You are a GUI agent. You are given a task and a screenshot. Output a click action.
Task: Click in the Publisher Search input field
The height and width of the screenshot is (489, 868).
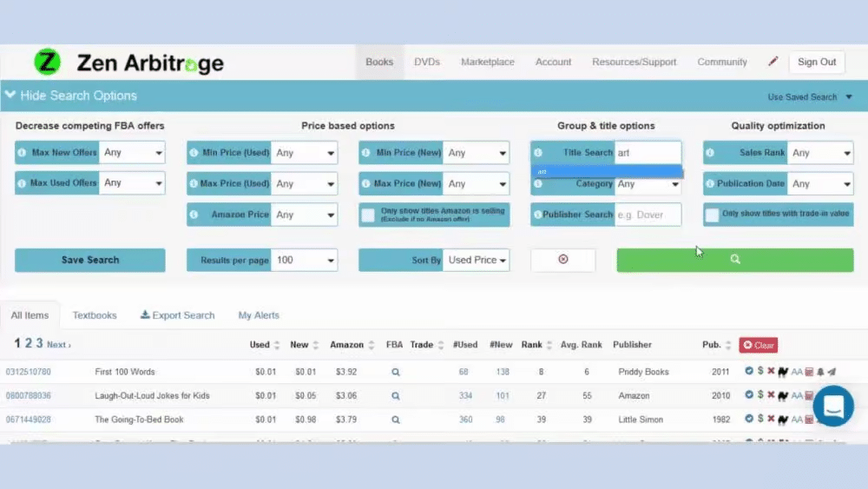pyautogui.click(x=648, y=215)
